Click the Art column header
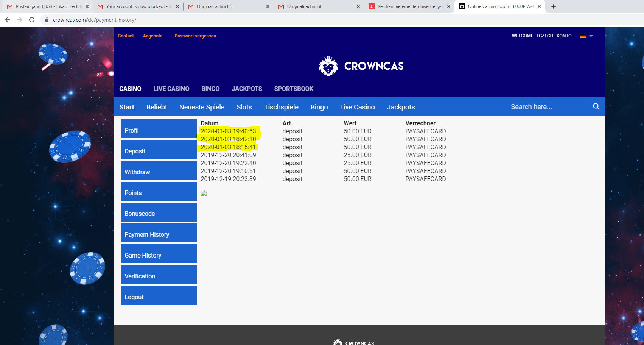 (286, 123)
